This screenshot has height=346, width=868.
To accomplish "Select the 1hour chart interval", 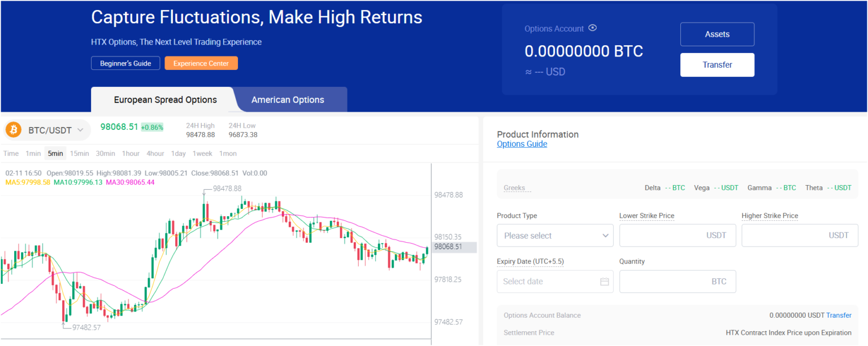I will [131, 154].
